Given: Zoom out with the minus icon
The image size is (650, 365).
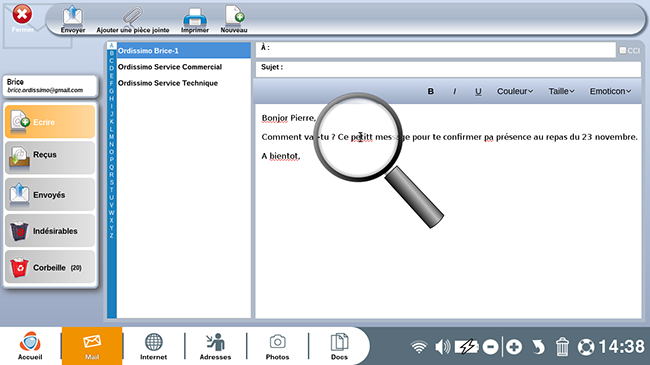Looking at the screenshot, I should coord(490,347).
